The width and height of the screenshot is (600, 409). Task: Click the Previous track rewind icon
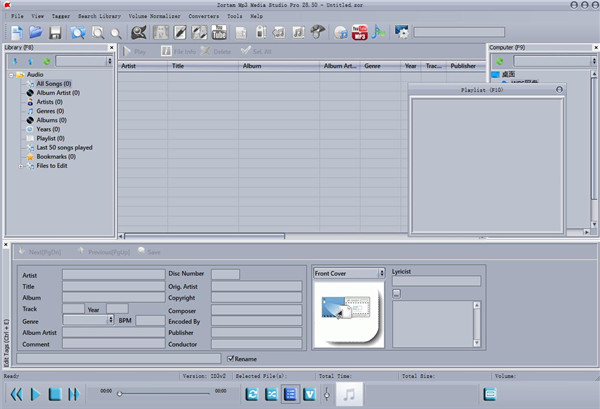point(15,394)
